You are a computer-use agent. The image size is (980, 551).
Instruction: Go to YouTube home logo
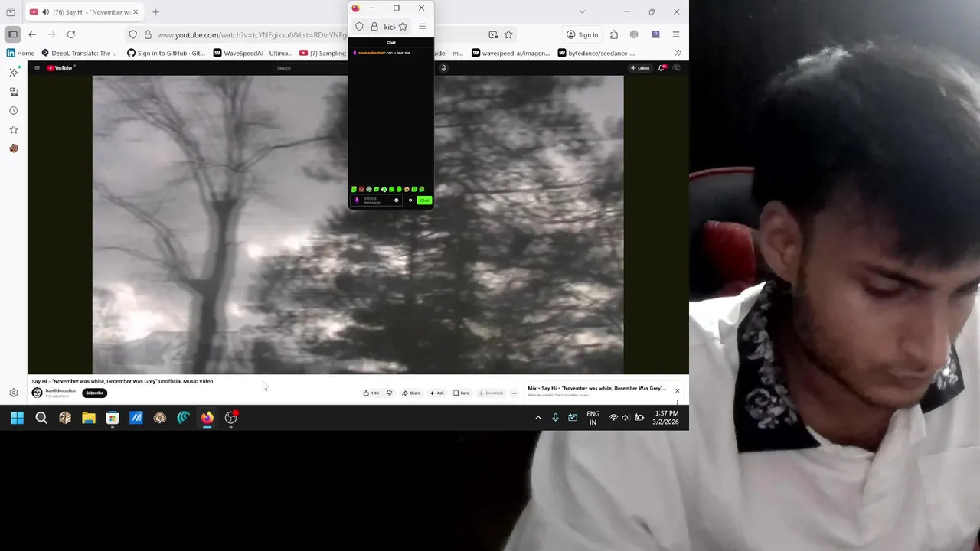click(x=60, y=68)
